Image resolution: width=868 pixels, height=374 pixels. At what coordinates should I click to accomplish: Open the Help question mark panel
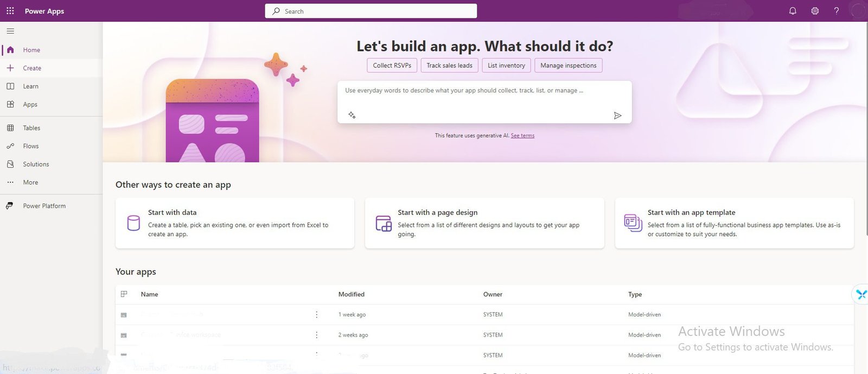tap(837, 11)
